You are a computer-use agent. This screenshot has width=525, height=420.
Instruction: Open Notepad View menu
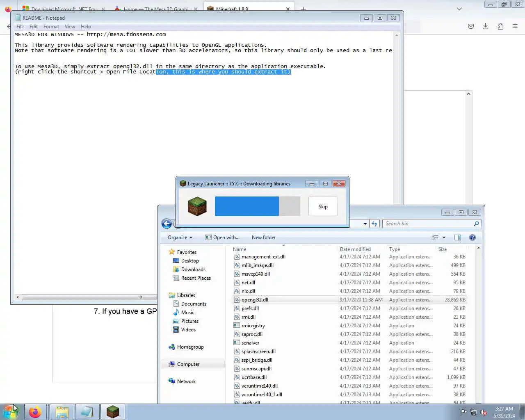point(70,27)
